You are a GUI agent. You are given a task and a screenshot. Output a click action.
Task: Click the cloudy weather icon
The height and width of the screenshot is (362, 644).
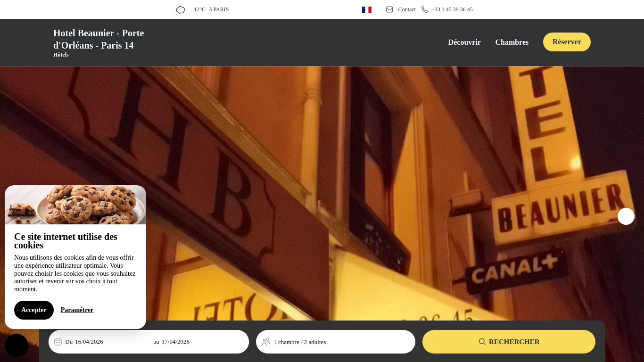(x=181, y=10)
